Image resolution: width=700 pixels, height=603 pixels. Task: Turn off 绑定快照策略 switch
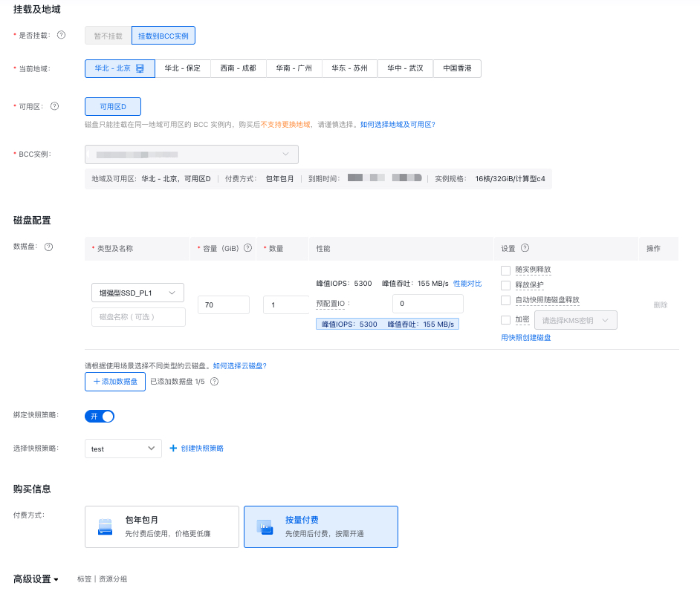[100, 416]
